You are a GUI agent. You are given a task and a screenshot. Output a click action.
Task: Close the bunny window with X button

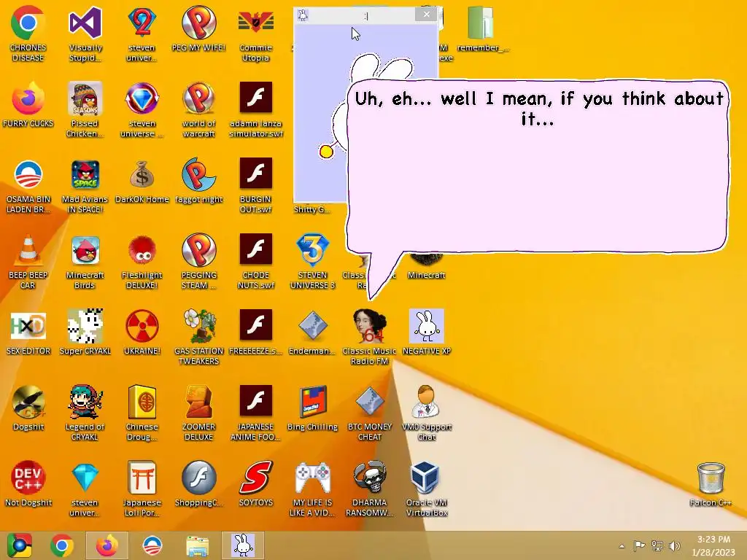426,15
